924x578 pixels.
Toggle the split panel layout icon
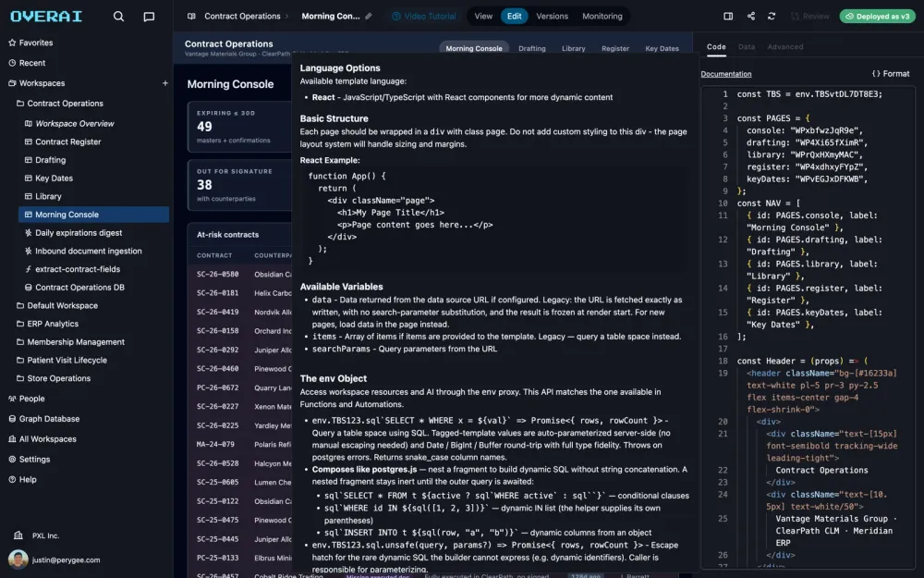[728, 17]
